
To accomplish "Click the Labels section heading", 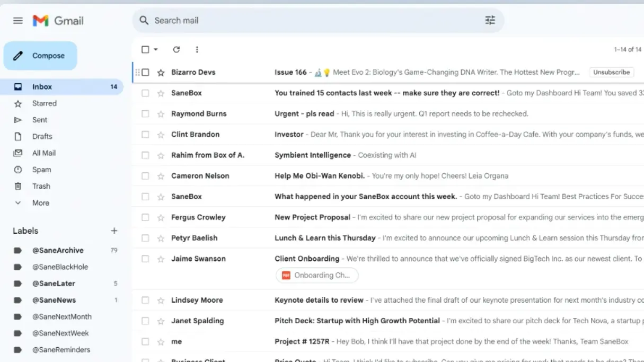I will pyautogui.click(x=25, y=231).
